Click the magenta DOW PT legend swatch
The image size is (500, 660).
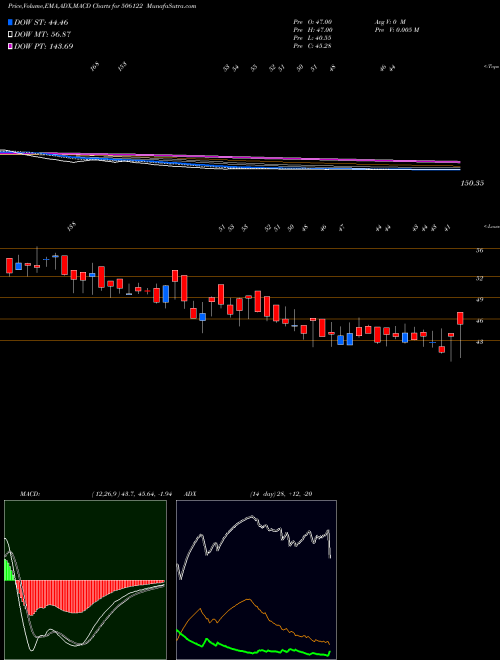click(x=10, y=46)
